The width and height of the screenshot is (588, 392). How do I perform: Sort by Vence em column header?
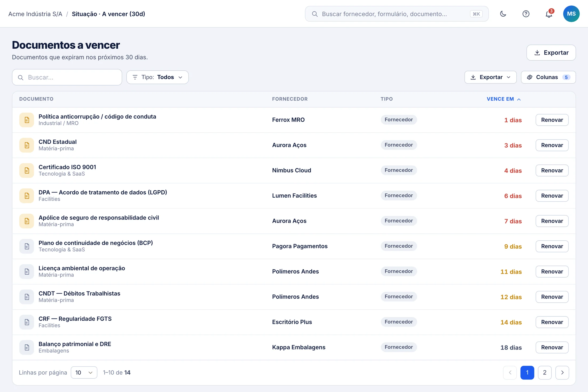tap(504, 99)
